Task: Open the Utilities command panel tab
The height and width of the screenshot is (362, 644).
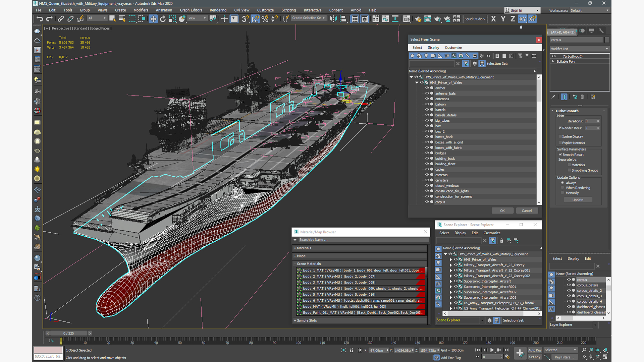Action: pyautogui.click(x=601, y=31)
